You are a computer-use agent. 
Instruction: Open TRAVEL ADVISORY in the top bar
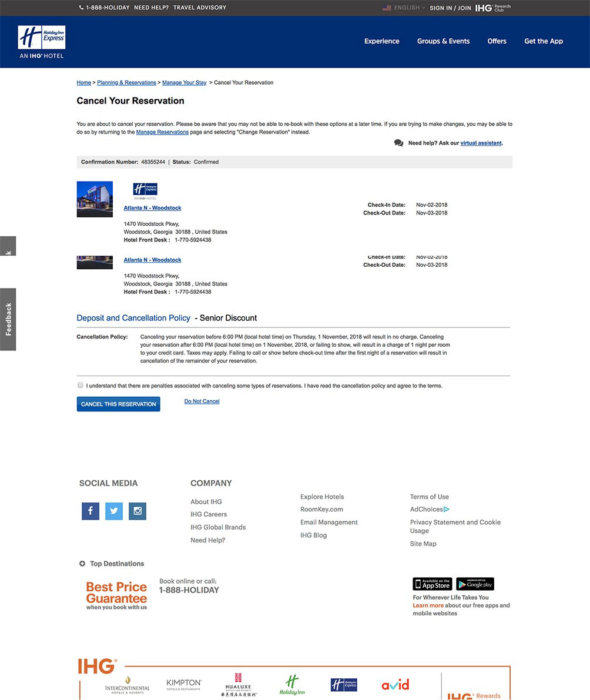coord(199,8)
